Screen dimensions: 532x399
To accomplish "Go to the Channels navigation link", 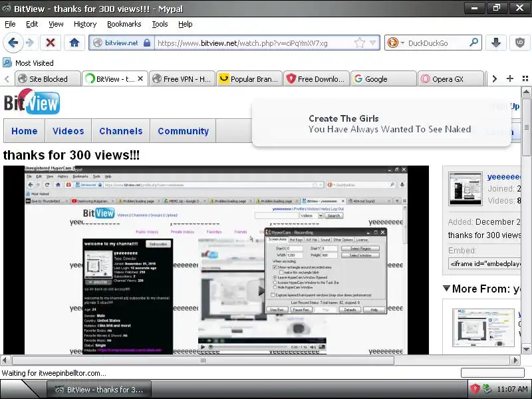I will (x=121, y=131).
